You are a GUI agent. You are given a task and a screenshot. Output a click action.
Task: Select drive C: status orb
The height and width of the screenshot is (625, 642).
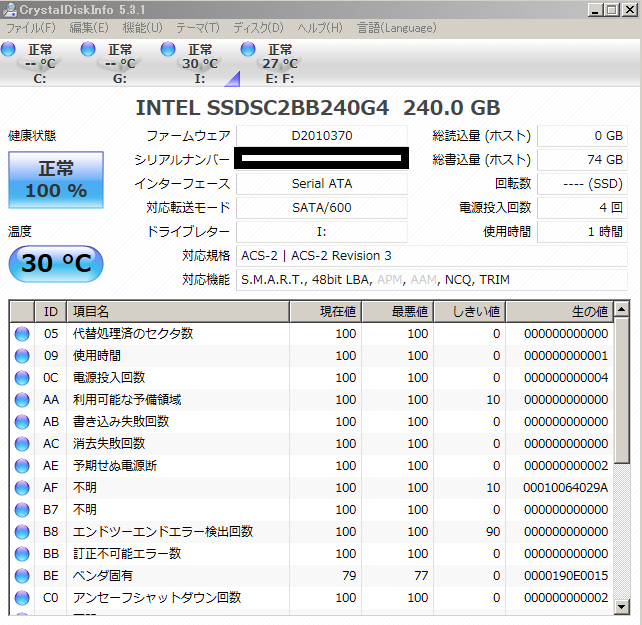(9, 49)
